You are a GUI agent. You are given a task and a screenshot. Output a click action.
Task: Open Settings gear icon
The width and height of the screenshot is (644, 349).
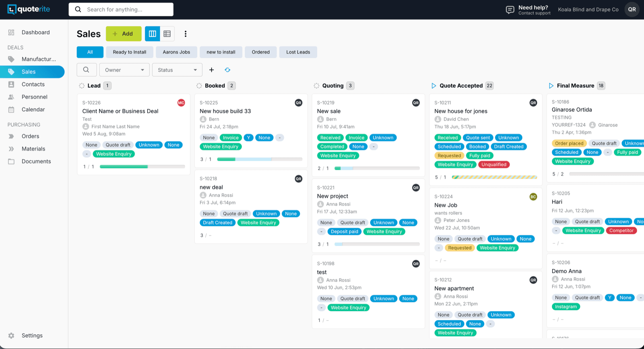pos(11,336)
